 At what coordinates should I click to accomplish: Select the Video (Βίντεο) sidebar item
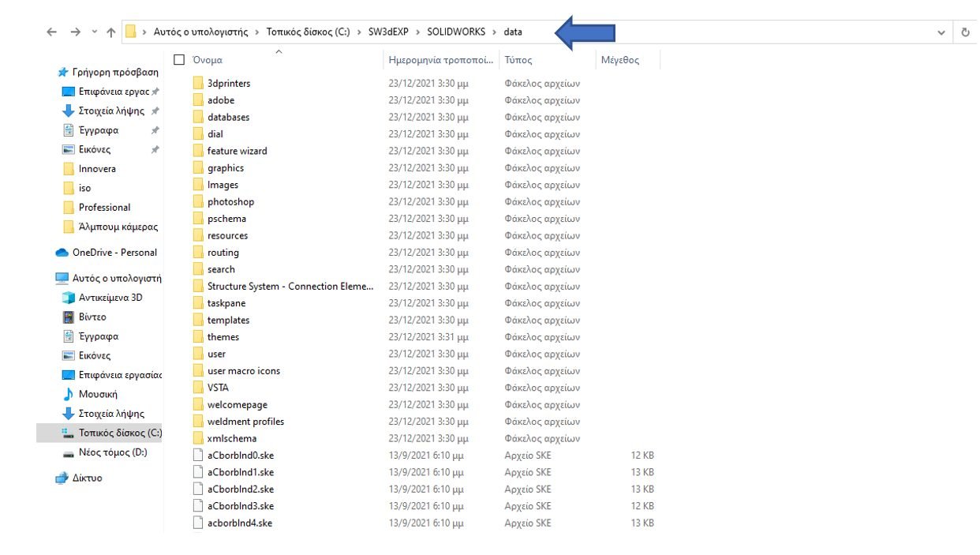point(92,317)
